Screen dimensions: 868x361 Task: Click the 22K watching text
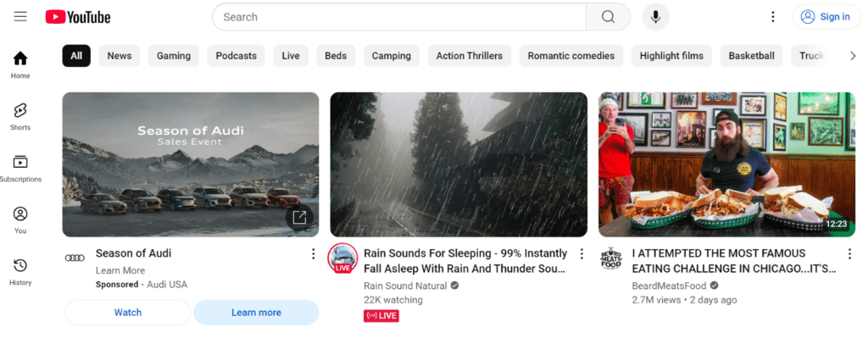pyautogui.click(x=393, y=299)
